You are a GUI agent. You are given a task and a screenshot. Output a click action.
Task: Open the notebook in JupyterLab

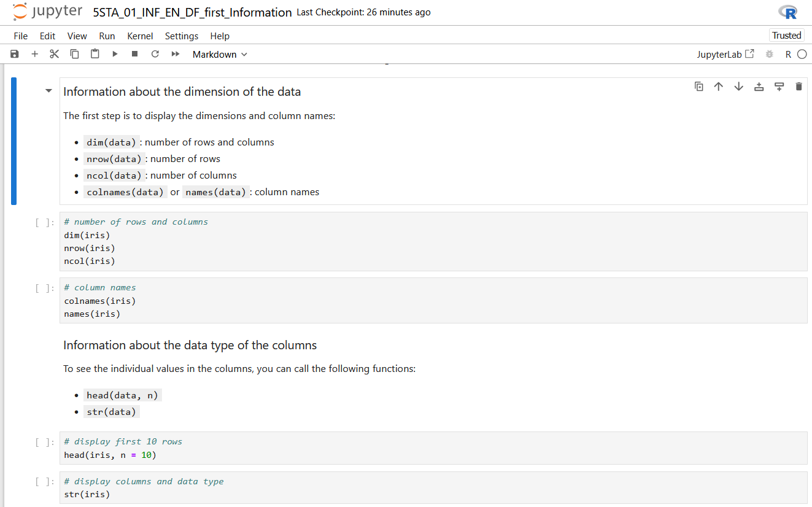click(725, 54)
